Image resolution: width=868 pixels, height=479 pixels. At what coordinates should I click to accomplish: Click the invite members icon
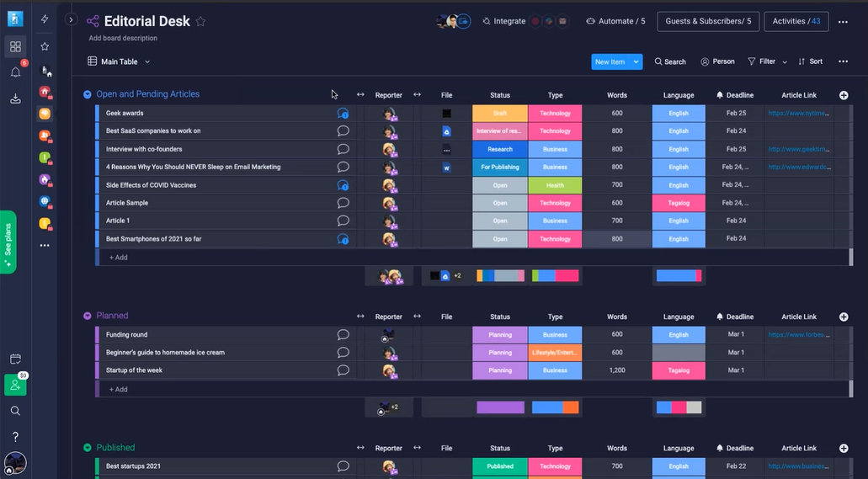tap(15, 385)
